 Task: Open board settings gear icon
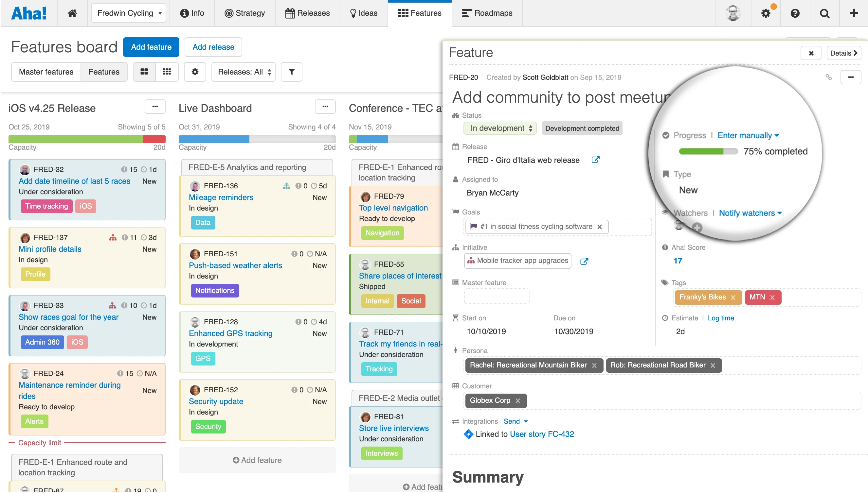(x=195, y=72)
